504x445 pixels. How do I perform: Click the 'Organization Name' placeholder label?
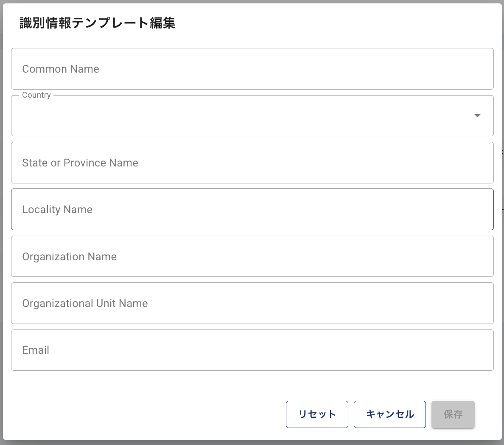pyautogui.click(x=69, y=256)
